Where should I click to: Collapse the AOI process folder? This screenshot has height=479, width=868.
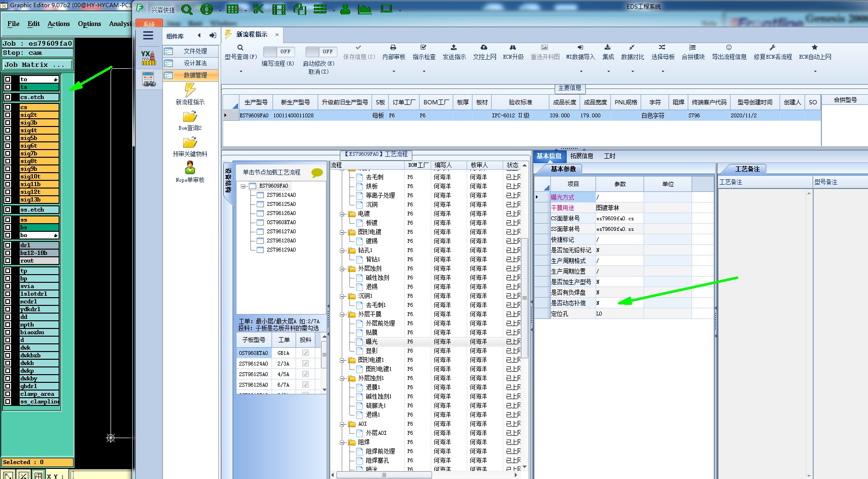pyautogui.click(x=343, y=424)
